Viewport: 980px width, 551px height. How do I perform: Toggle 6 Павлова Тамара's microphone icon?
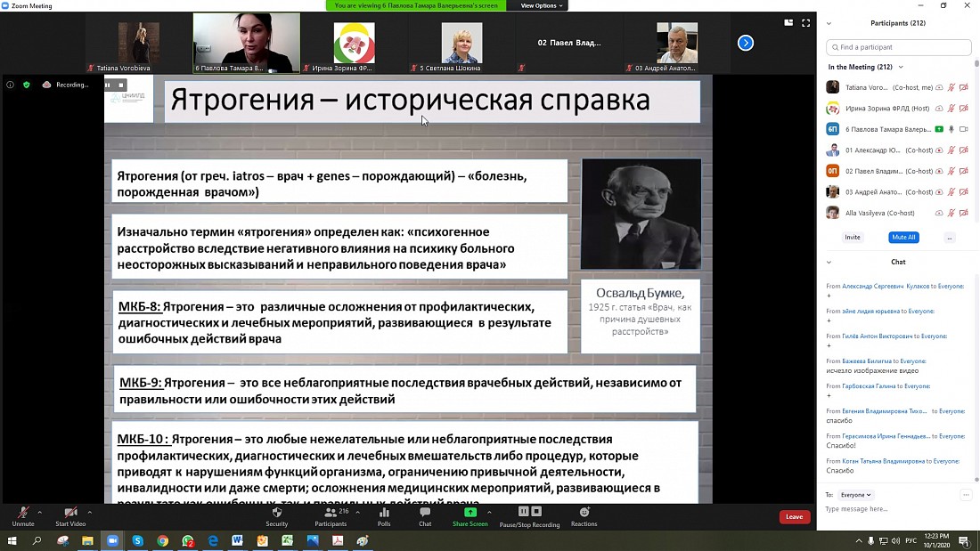tap(951, 129)
